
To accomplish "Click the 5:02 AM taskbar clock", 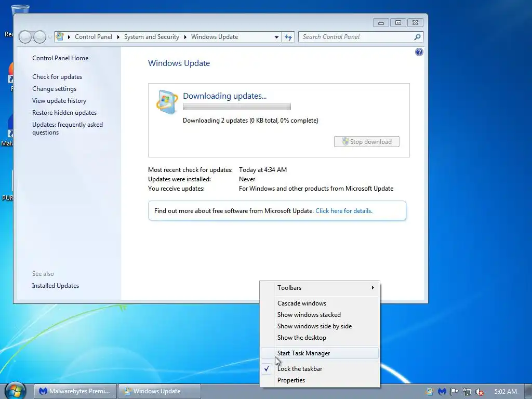I will pyautogui.click(x=506, y=392).
